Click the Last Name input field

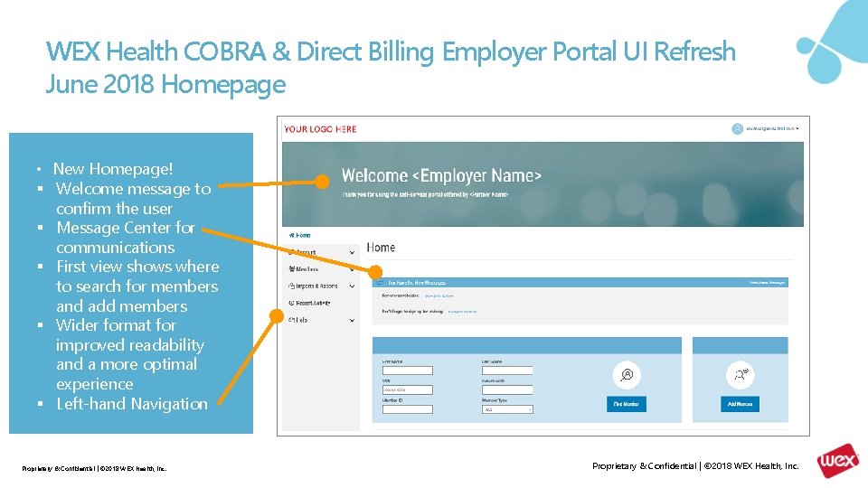click(x=507, y=371)
